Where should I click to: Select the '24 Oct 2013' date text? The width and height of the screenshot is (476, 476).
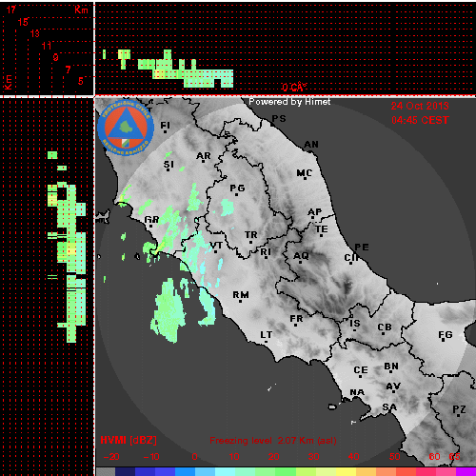(420, 106)
